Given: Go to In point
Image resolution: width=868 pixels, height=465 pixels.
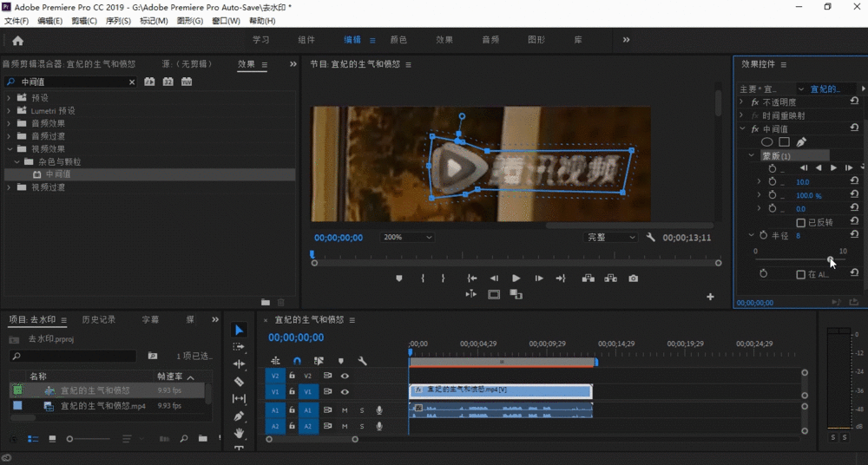Looking at the screenshot, I should [x=471, y=278].
